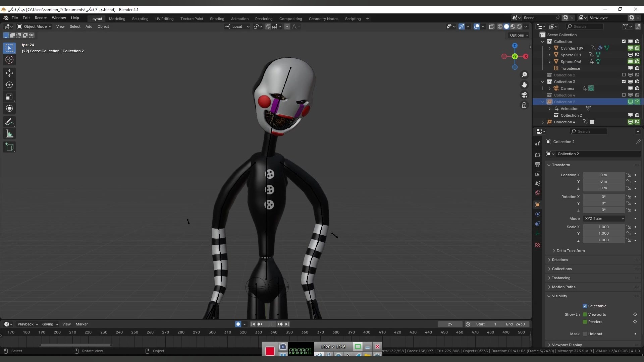Switch to rendered viewport shading

[x=519, y=26]
